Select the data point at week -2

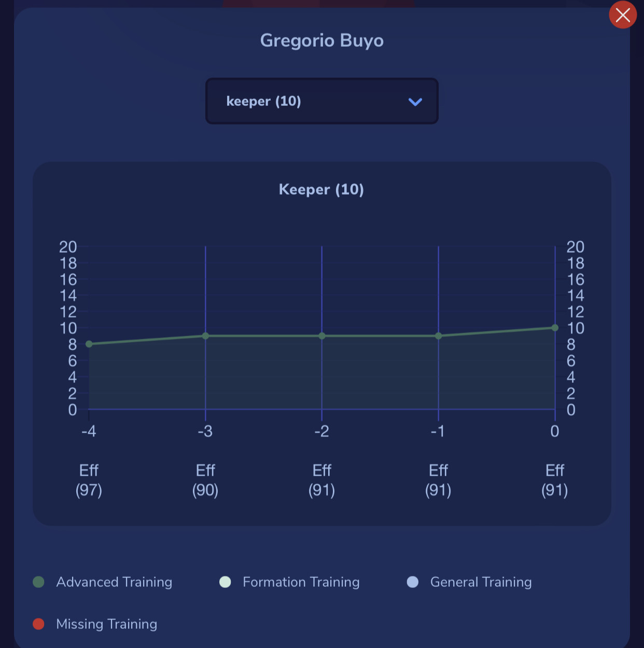(322, 336)
